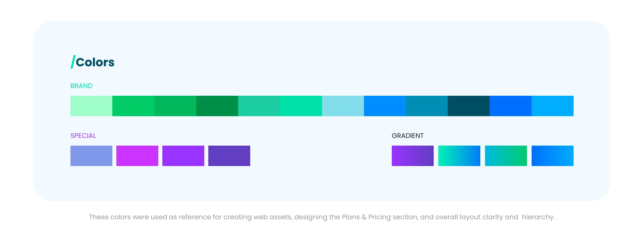
Task: Select the pale mint green brand swatch
Action: tap(91, 106)
